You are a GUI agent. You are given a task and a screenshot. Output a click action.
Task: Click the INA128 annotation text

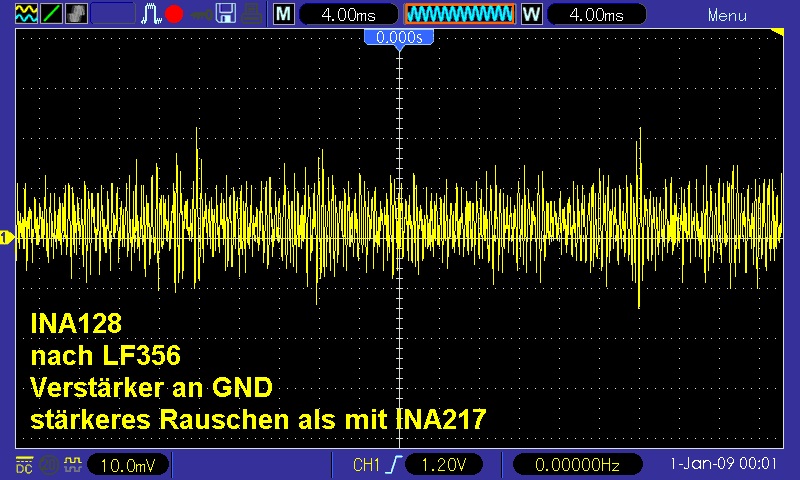(76, 323)
